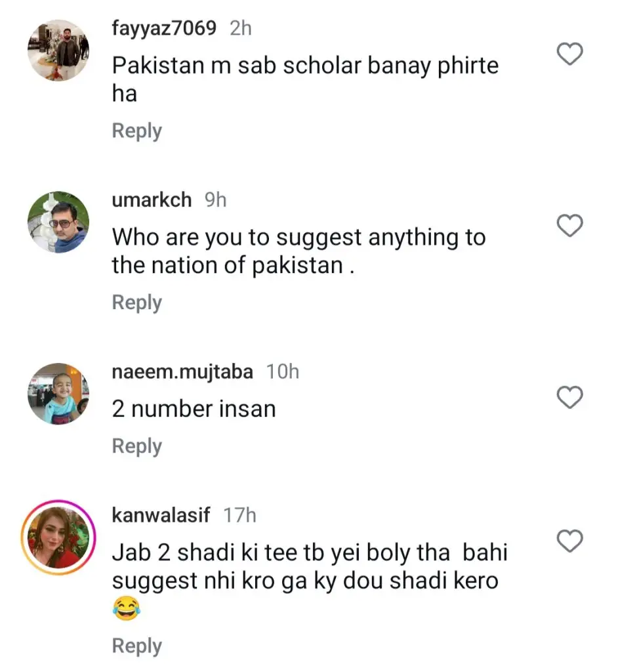Like fayyaz7069's comment with the heart

(570, 54)
